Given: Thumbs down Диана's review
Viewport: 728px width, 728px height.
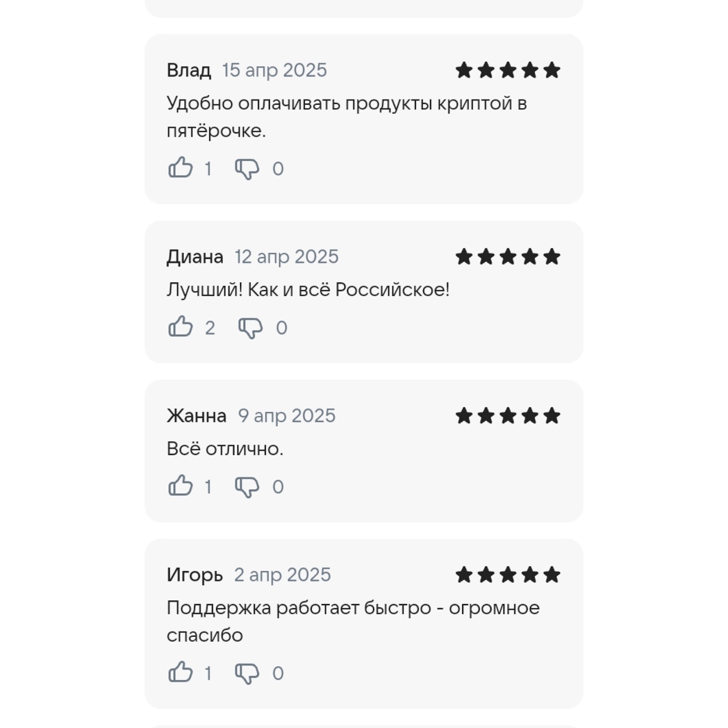Looking at the screenshot, I should point(251,328).
